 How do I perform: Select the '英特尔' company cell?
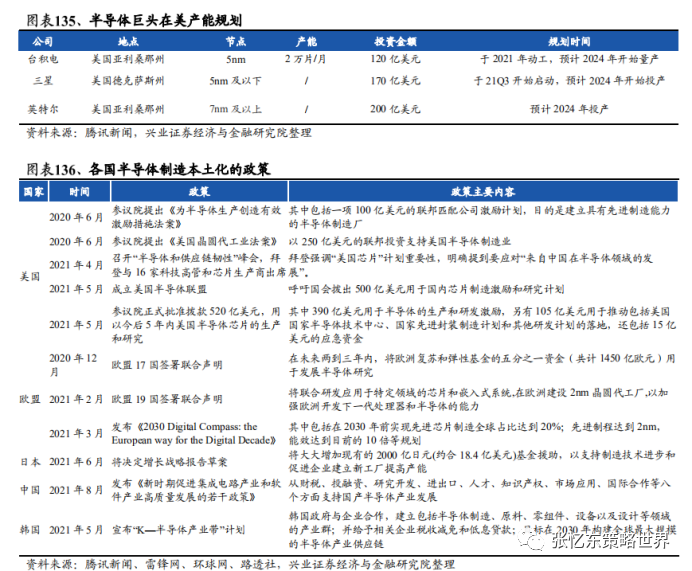(x=43, y=109)
